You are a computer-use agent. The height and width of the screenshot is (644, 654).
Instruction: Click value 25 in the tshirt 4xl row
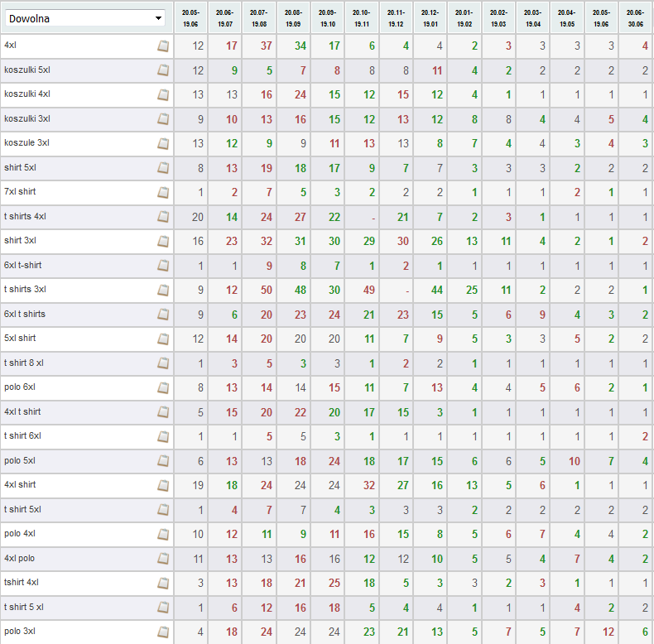point(334,583)
